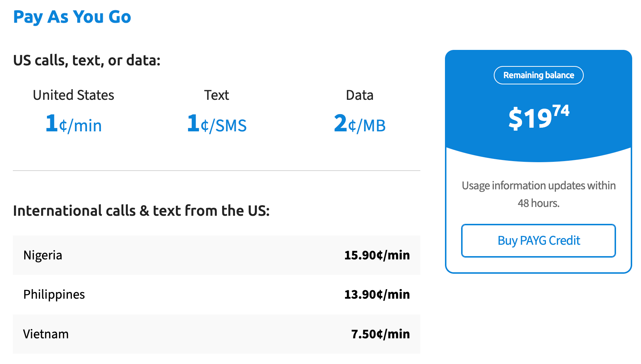Click the United States label
Screen dimensions: 641x364
coord(73,95)
